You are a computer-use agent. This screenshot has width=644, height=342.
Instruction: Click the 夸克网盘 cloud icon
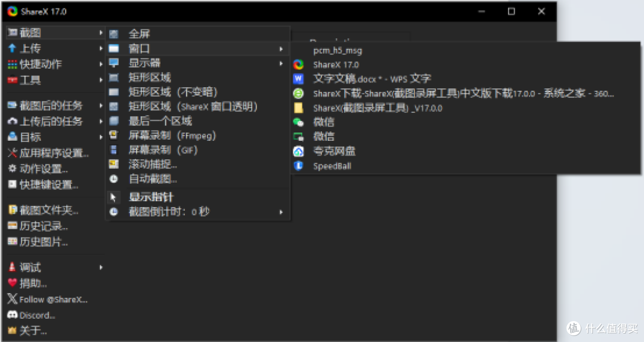click(299, 151)
